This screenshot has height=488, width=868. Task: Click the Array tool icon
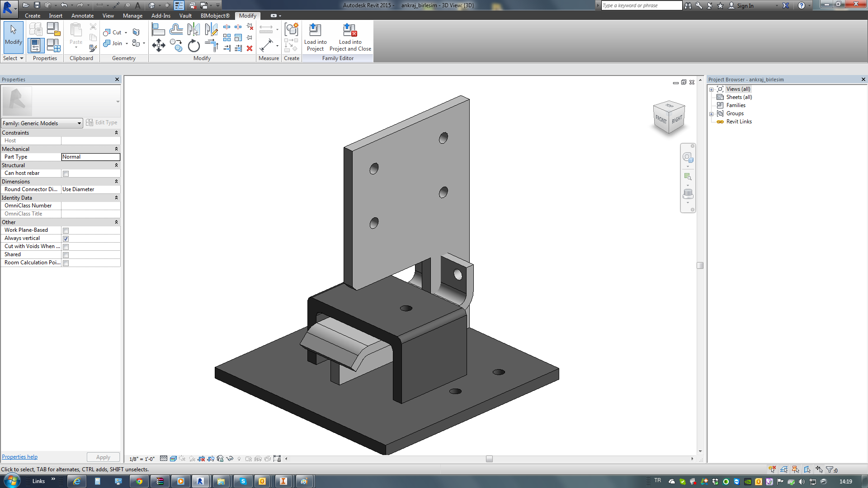[227, 38]
